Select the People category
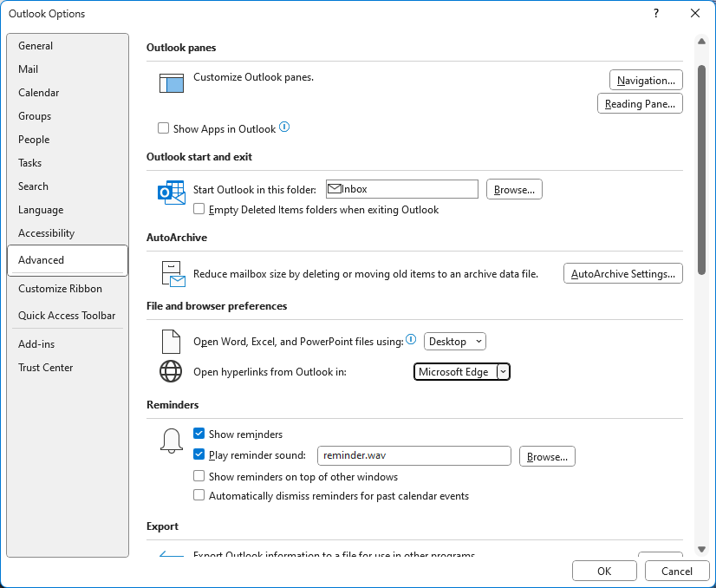This screenshot has height=588, width=716. [x=68, y=140]
